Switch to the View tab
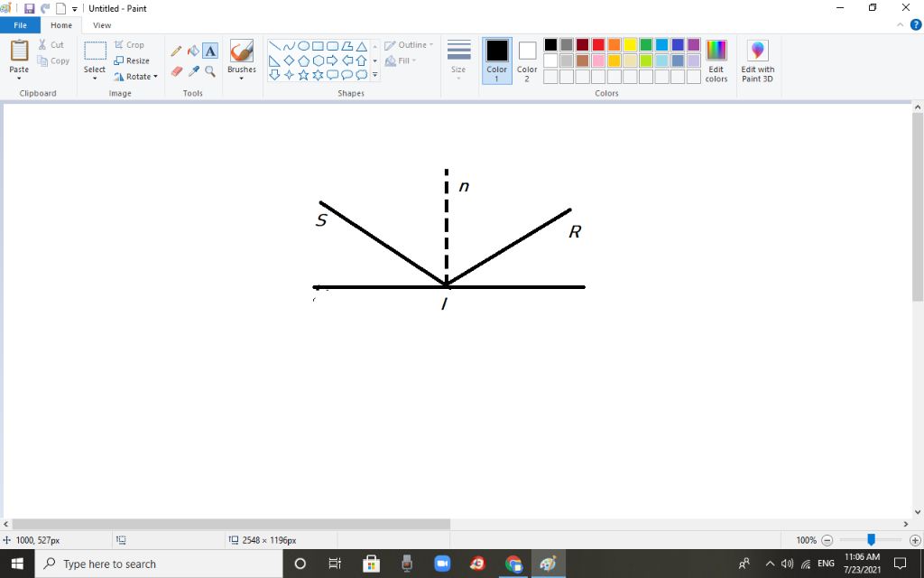924x578 pixels. click(x=102, y=25)
